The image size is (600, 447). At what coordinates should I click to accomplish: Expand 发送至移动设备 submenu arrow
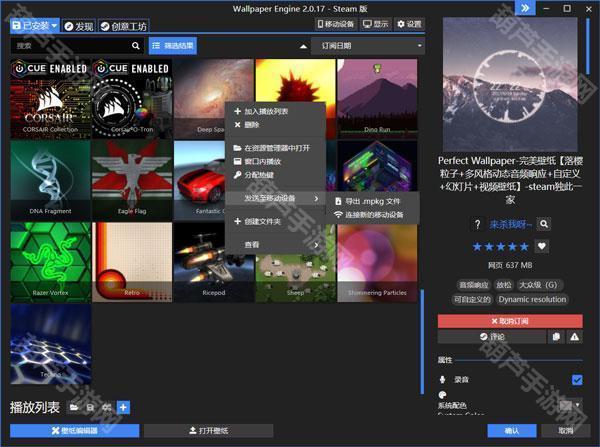point(316,198)
